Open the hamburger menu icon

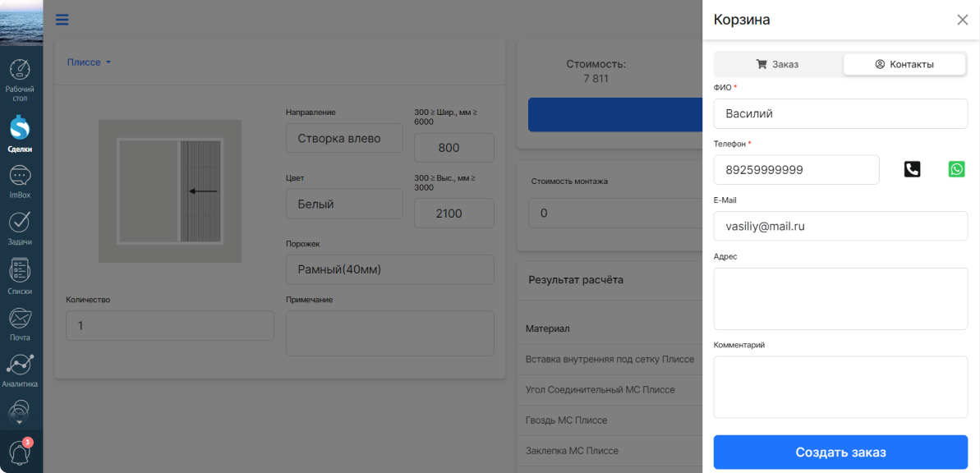[62, 20]
